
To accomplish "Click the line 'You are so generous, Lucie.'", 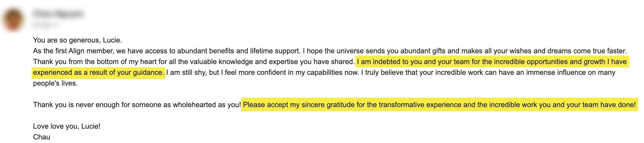I will pyautogui.click(x=77, y=40).
